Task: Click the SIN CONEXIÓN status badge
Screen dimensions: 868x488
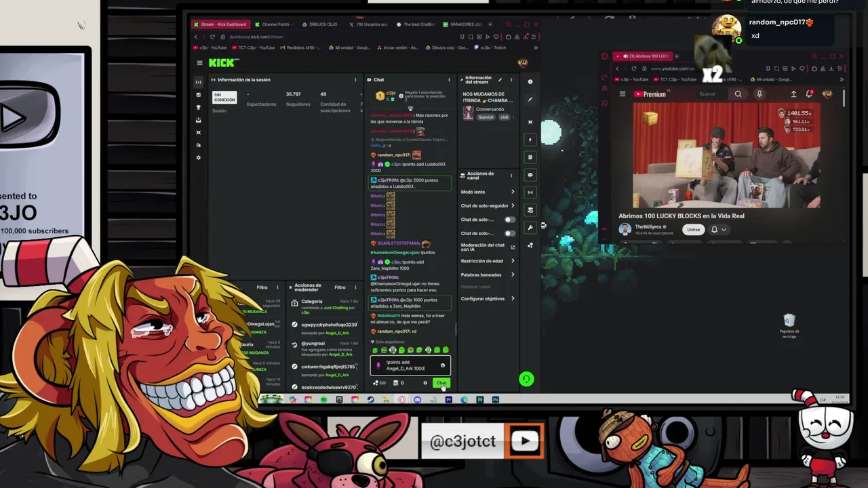Action: [x=224, y=98]
